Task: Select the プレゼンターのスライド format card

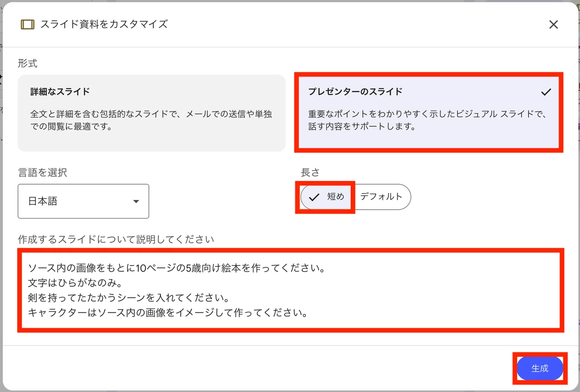Action: tap(429, 112)
